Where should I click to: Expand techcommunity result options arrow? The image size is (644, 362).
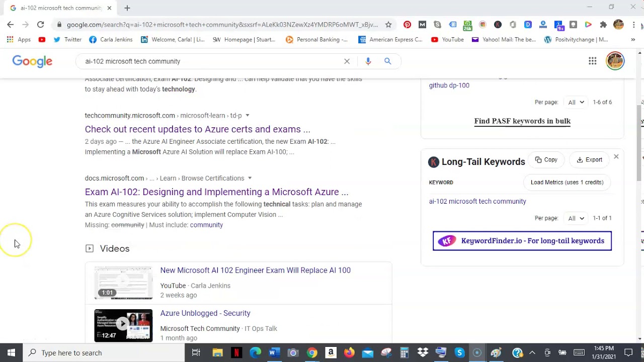(247, 116)
